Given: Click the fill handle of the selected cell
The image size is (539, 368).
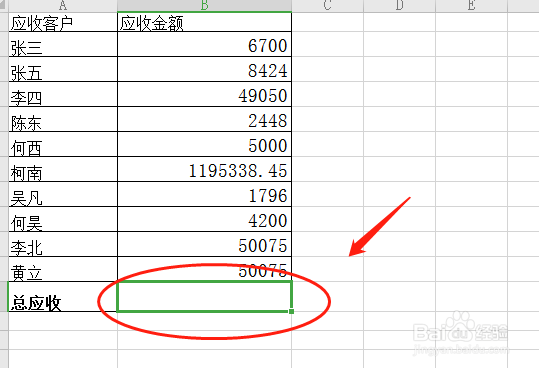Looking at the screenshot, I should tap(292, 311).
